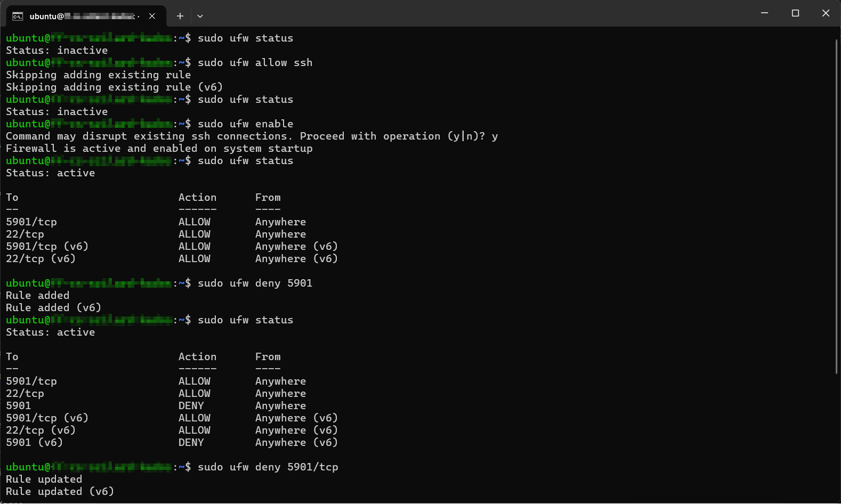Screen dimensions: 841x504
Task: Click 'Rule updated (v6)' output line
Action: [x=60, y=491]
